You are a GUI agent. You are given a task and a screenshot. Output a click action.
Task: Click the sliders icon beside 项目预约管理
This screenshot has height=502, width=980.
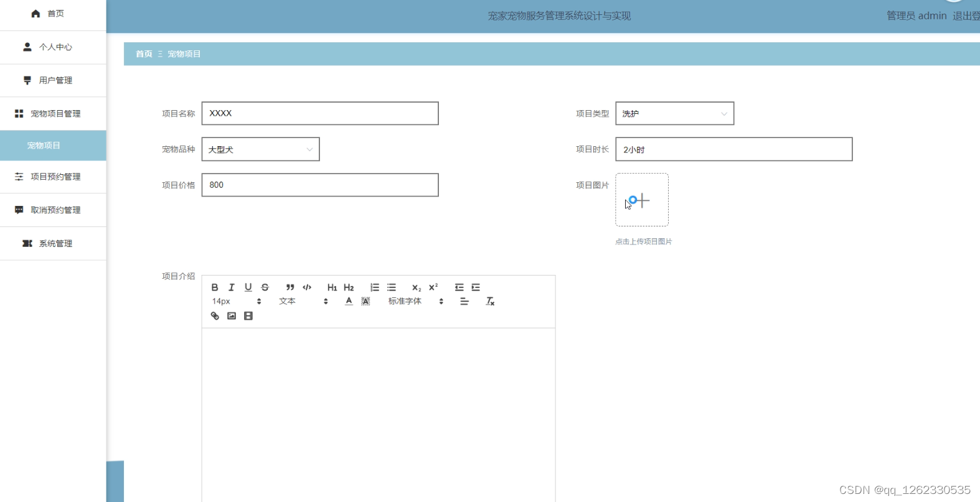click(x=19, y=177)
